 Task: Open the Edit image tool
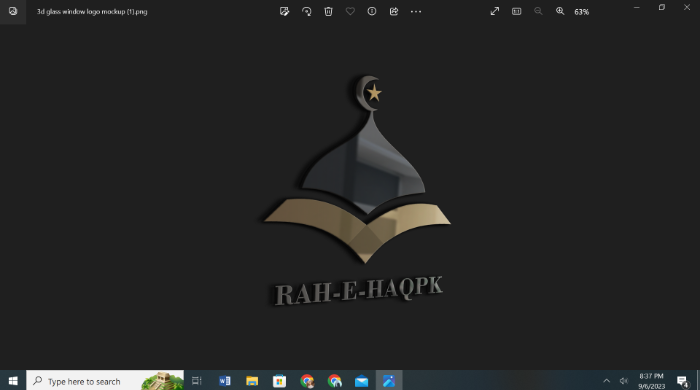coord(284,12)
